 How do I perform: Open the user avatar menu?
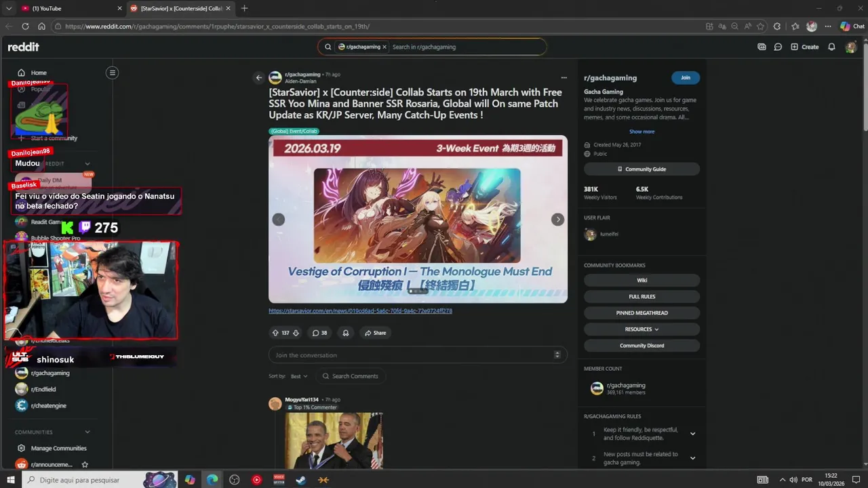point(851,47)
